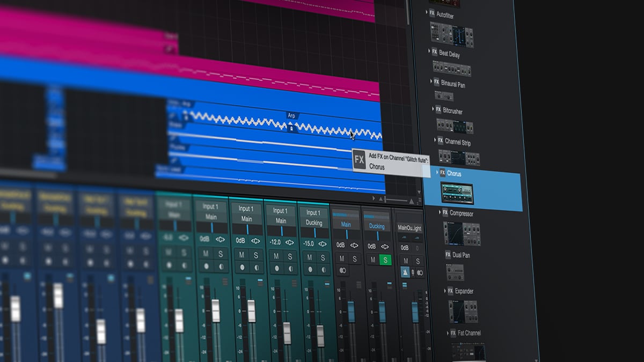
Task: Click the monitor speaker icon on the Input 1 Ducking channel
Action: [323, 269]
